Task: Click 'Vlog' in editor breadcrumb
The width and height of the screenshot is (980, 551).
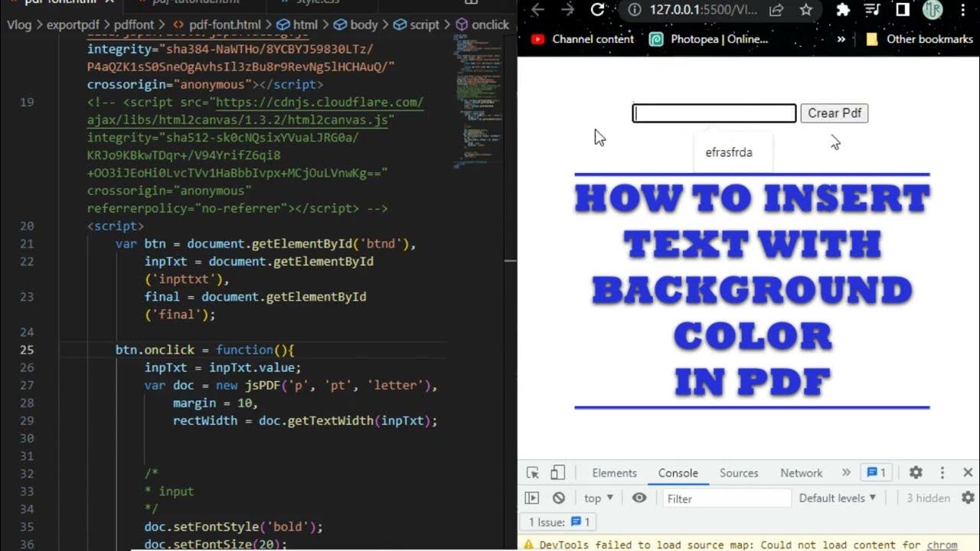Action: tap(20, 24)
